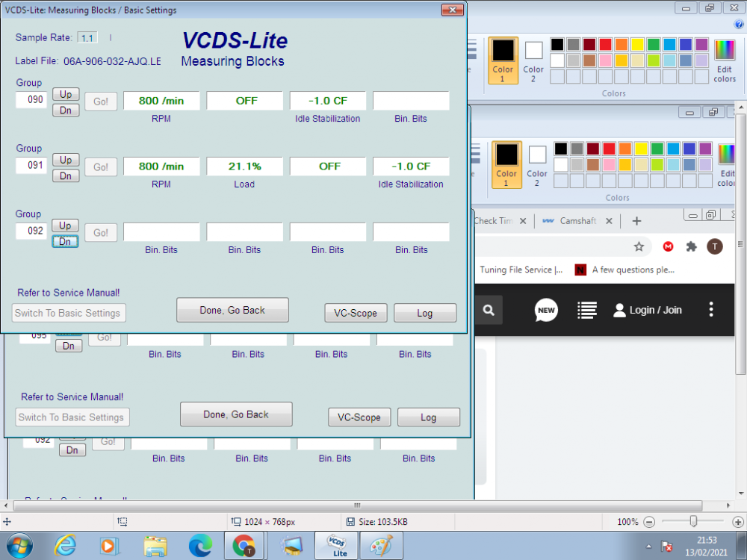Open the Windows Start menu
Image resolution: width=747 pixels, height=560 pixels.
click(x=19, y=546)
